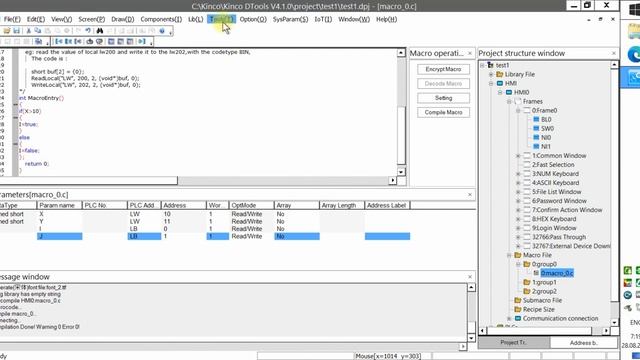Viewport: 640px width, 360px height.
Task: Click the Macro File folder icon
Action: click(x=518, y=255)
